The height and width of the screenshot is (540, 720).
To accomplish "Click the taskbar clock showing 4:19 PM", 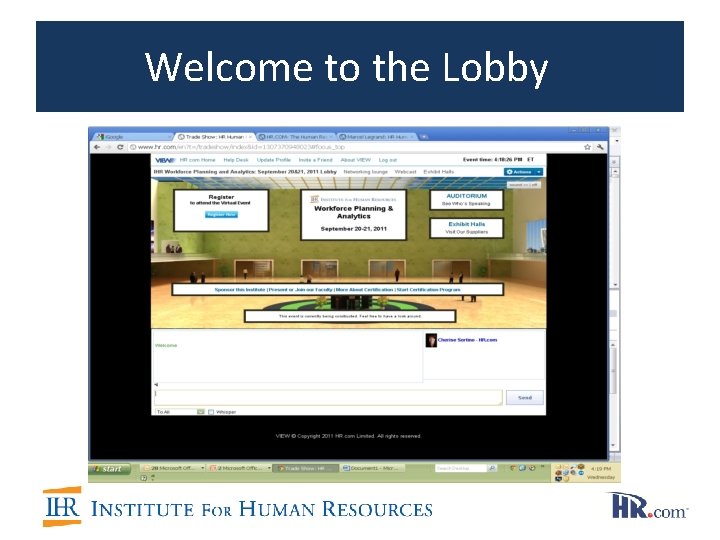I will tap(601, 469).
